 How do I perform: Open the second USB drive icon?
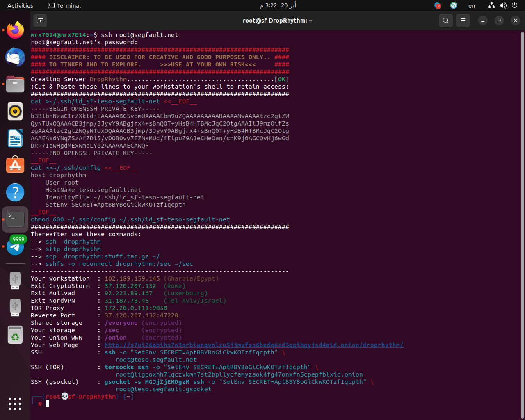coord(15,308)
